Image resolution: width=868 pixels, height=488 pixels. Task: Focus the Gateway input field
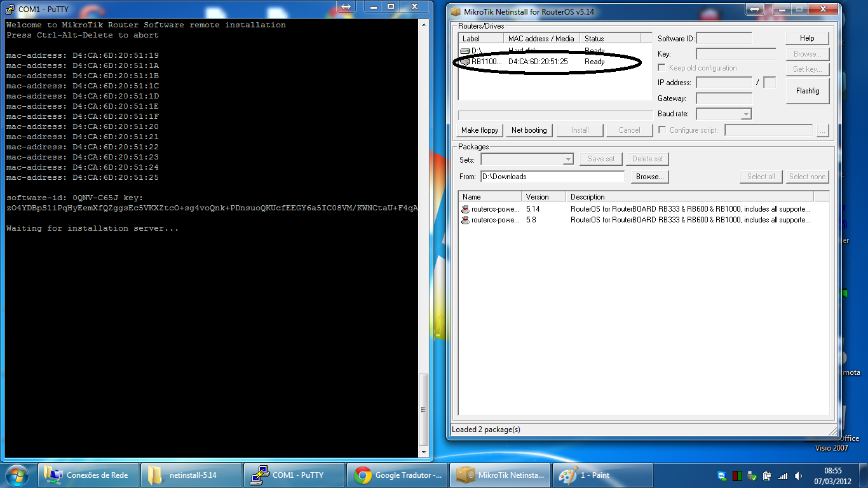click(724, 98)
